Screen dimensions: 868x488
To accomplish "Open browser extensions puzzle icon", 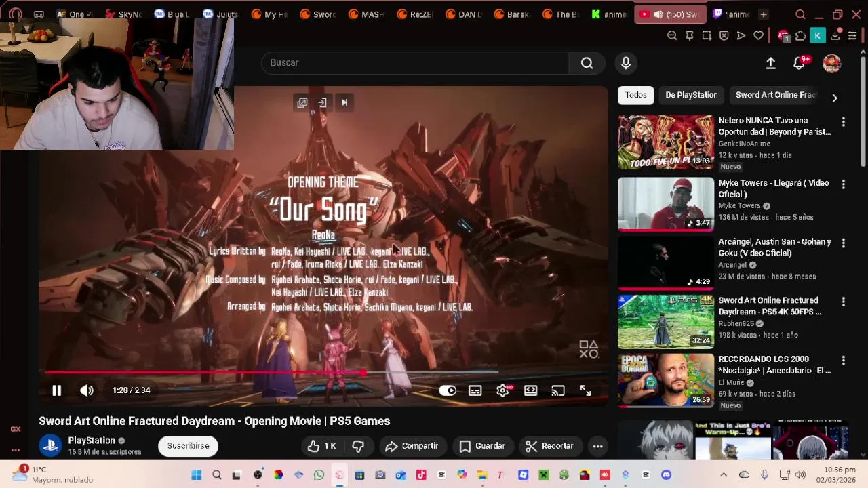I will click(801, 35).
